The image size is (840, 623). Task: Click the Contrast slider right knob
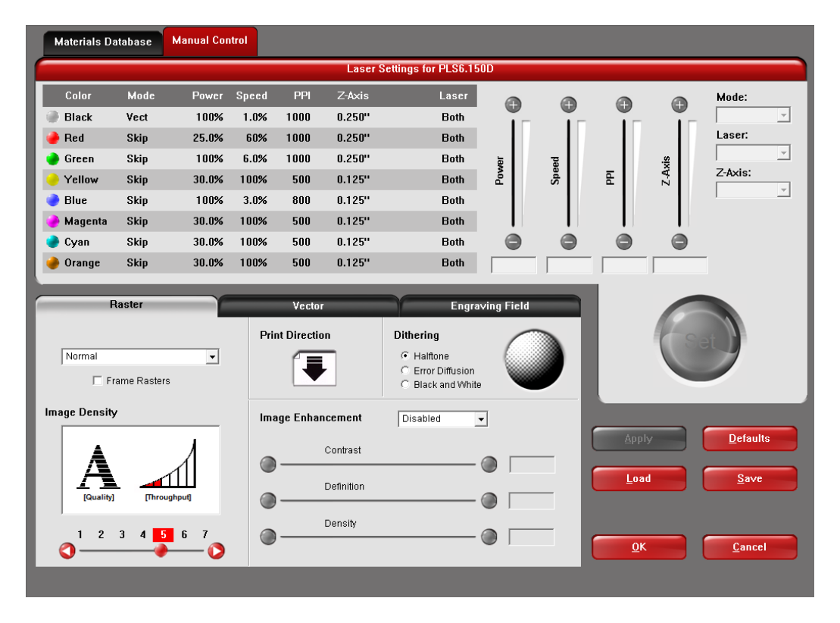489,465
